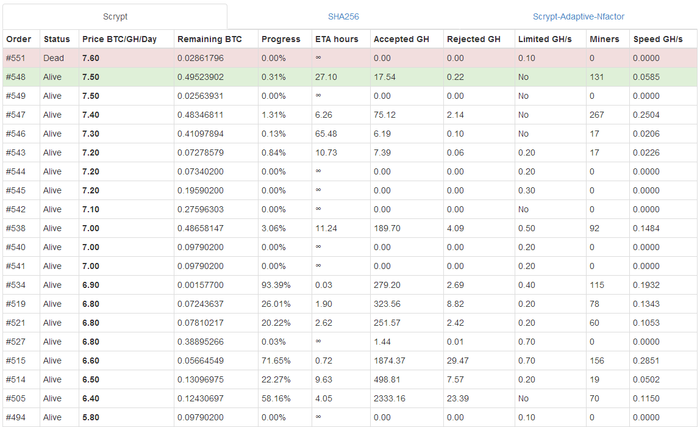Select order #538 in the table
The height and width of the screenshot is (427, 700).
click(350, 228)
